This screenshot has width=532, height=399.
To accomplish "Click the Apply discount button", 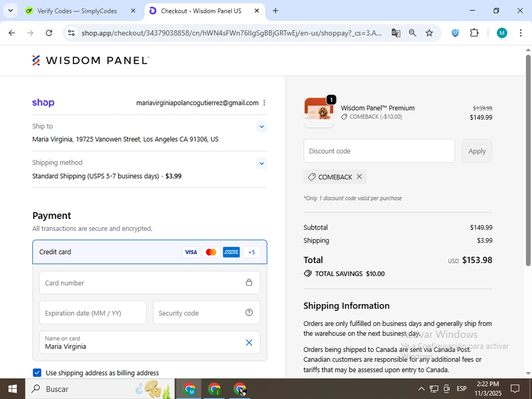I will click(x=477, y=151).
